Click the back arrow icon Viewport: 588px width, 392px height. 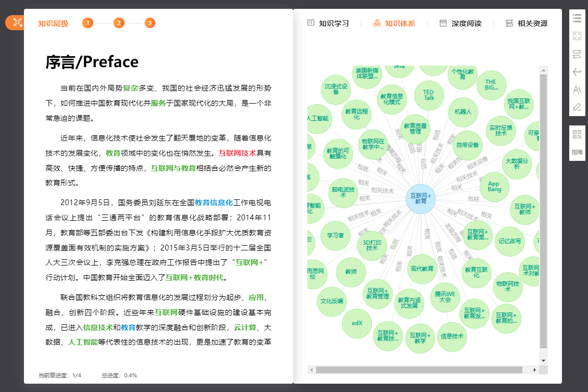point(577,72)
